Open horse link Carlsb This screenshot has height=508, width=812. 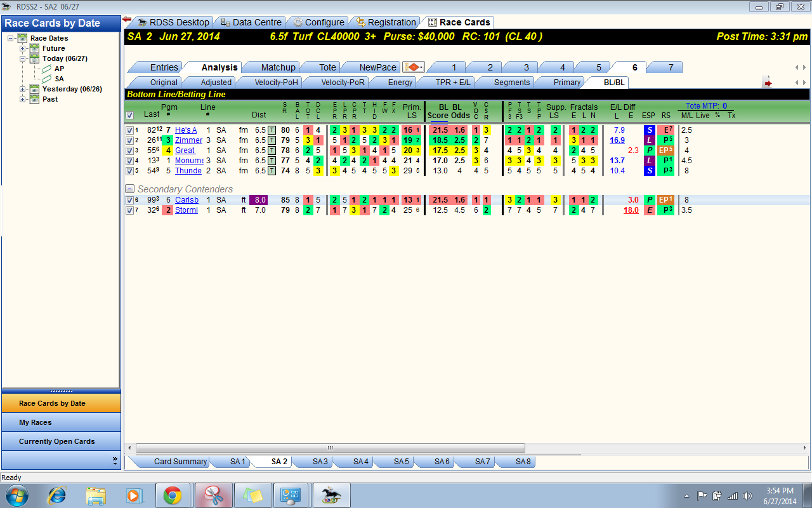[x=187, y=200]
